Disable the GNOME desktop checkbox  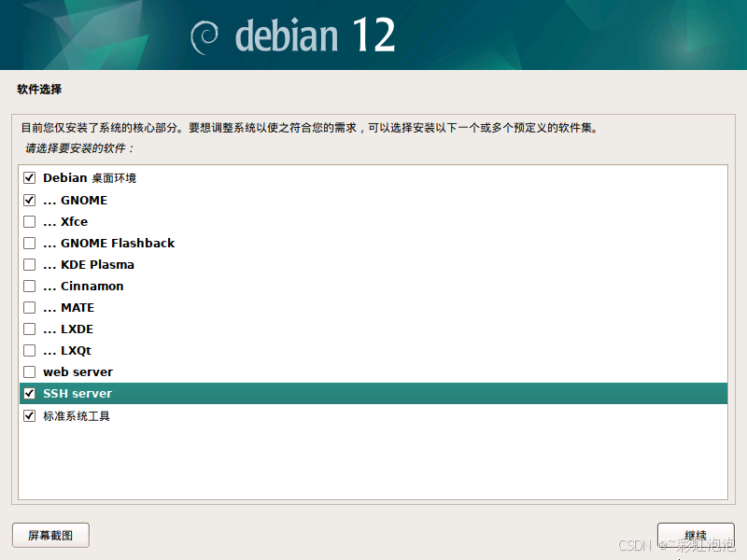click(29, 199)
